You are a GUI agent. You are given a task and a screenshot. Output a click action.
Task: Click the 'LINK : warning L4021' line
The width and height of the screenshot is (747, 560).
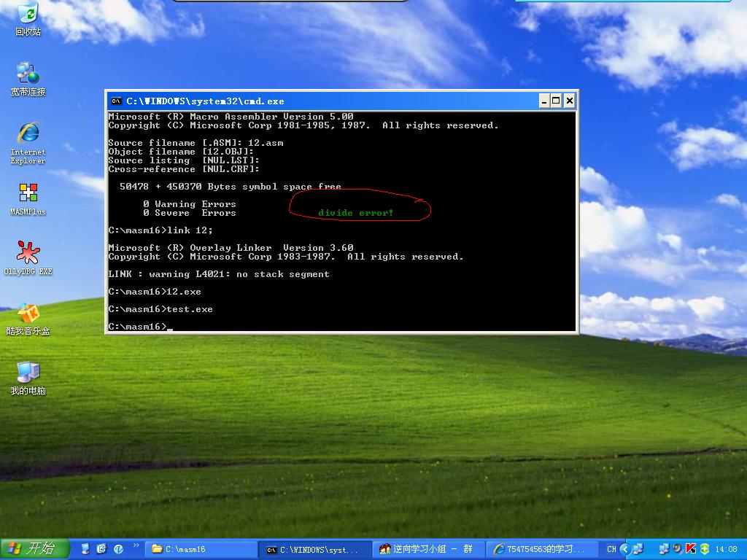click(x=219, y=274)
